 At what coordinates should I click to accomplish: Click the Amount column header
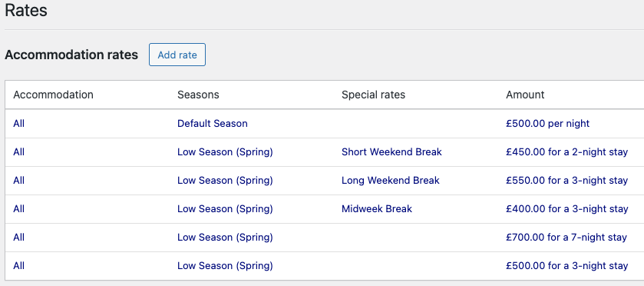coord(525,95)
